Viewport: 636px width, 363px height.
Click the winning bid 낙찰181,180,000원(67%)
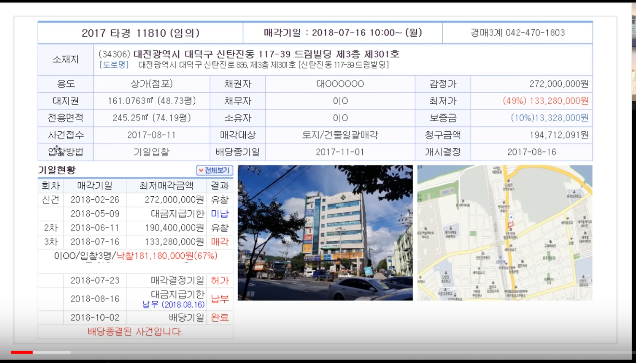click(x=167, y=256)
